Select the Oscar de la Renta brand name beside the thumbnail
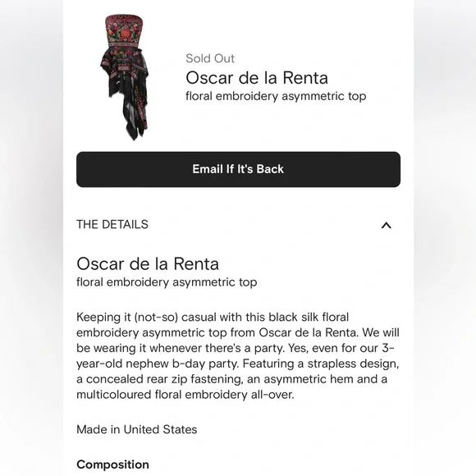This screenshot has height=476, width=476. pos(257,78)
